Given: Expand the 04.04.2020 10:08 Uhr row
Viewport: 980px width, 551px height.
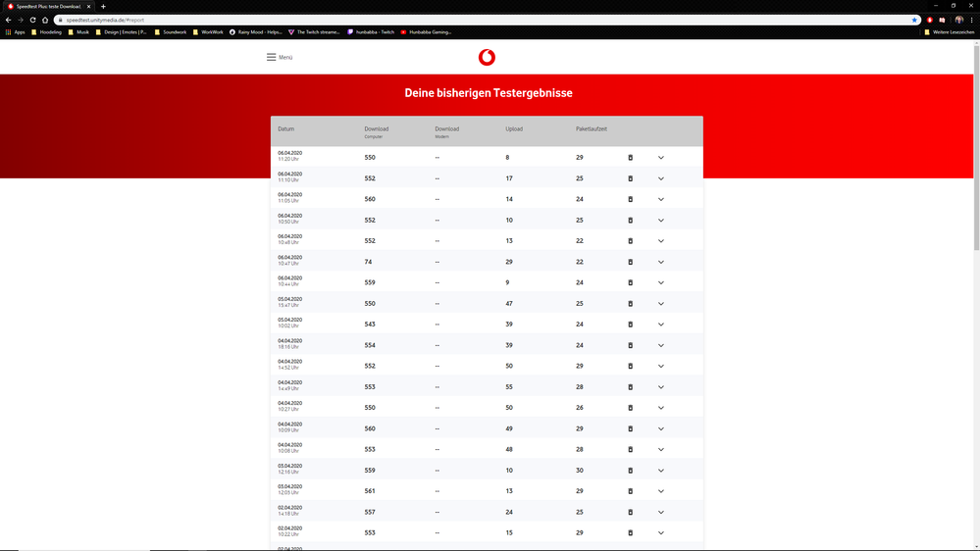Looking at the screenshot, I should [660, 449].
